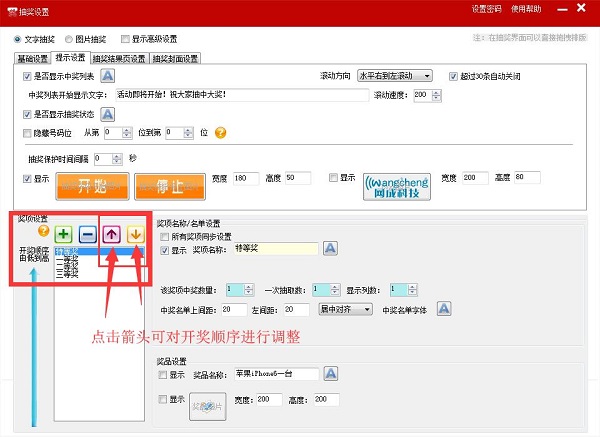The height and width of the screenshot is (437, 600).
Task: Click the orange 开始 button
Action: (x=92, y=185)
